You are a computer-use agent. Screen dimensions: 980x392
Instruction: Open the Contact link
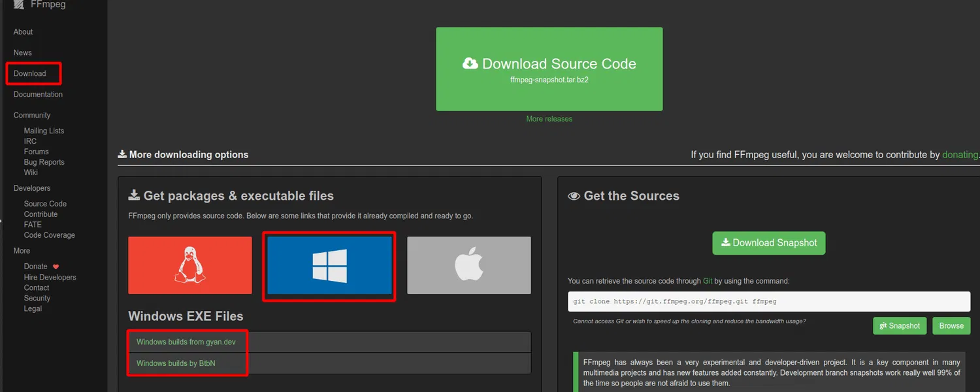(x=37, y=287)
